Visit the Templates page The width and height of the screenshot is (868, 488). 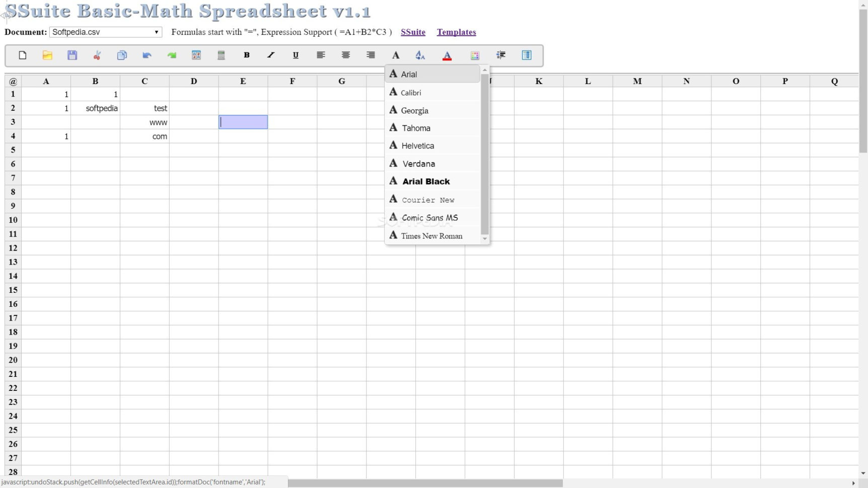456,32
